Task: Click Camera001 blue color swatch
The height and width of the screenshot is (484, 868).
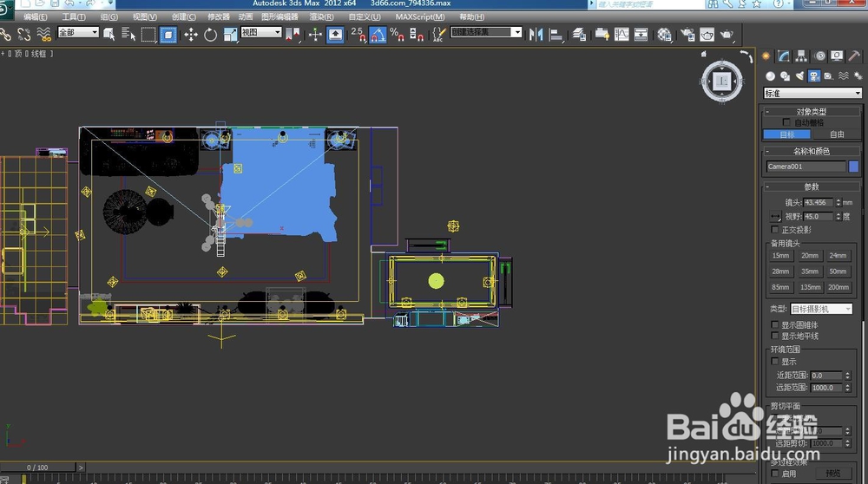Action: tap(853, 167)
